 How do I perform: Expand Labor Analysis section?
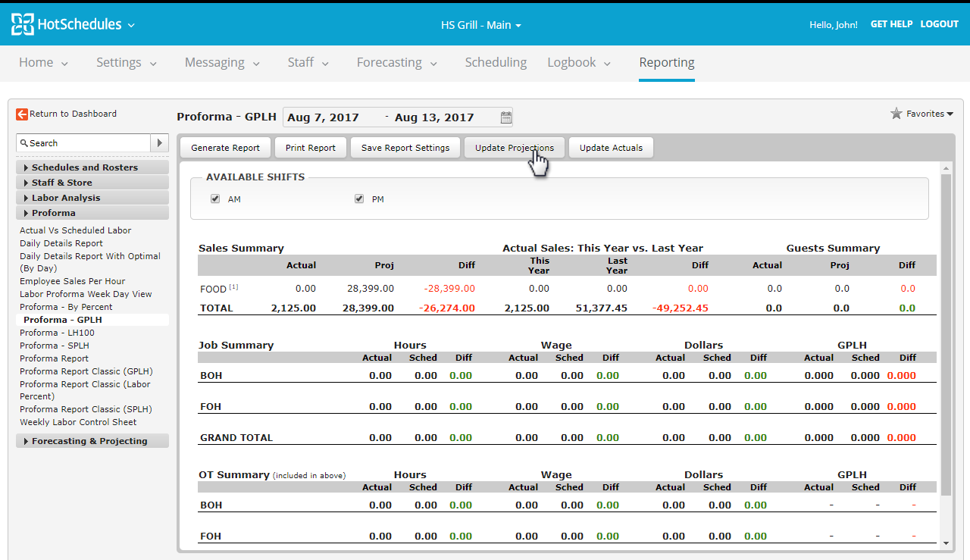click(x=92, y=198)
